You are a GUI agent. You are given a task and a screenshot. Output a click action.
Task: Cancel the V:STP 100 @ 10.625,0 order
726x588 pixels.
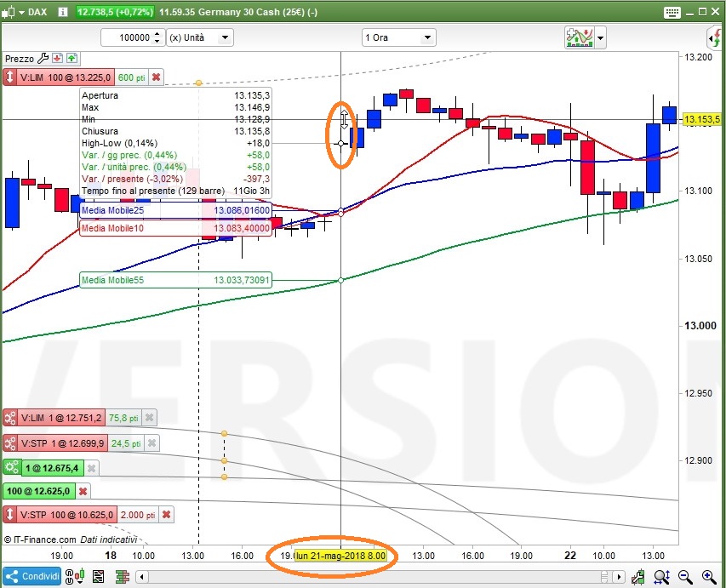tap(167, 515)
